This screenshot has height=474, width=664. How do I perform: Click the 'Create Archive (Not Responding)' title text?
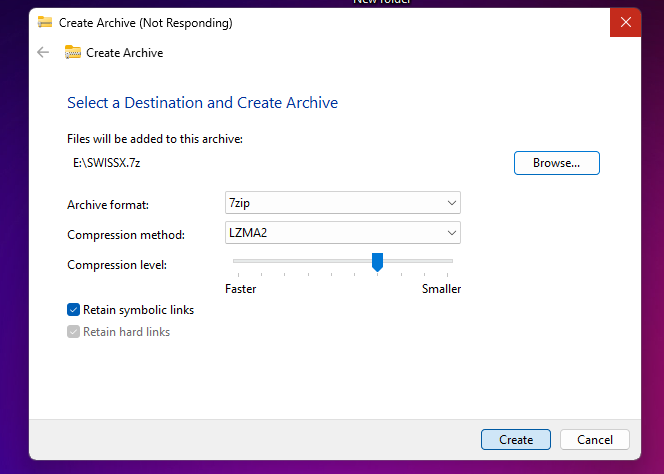pos(146,22)
